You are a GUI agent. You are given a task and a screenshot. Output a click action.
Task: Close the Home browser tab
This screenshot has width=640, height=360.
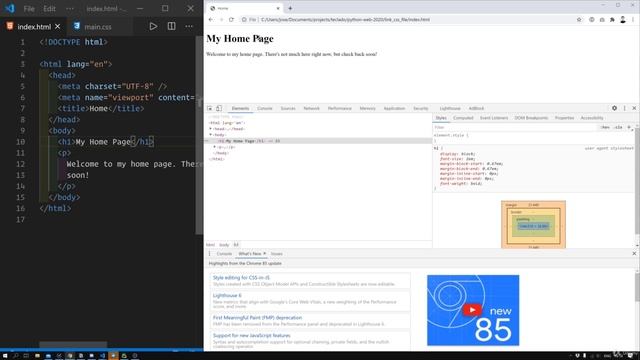[278, 8]
